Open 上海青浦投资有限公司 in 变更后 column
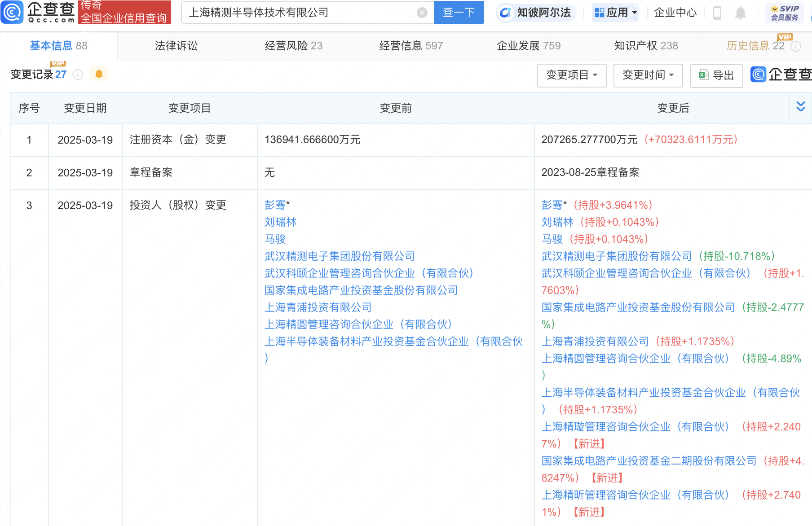Screen dimensions: 812x526 tap(595, 342)
